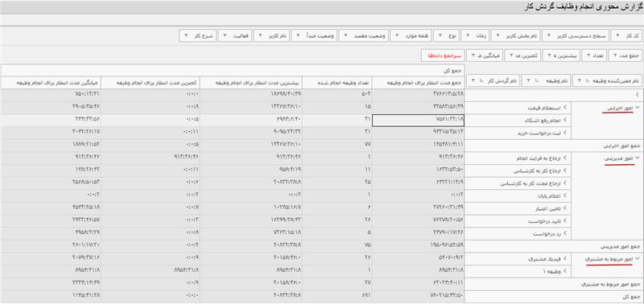Select count cell ۶۸۱ in grand total row
This screenshot has height=304, width=644.
(337, 296)
